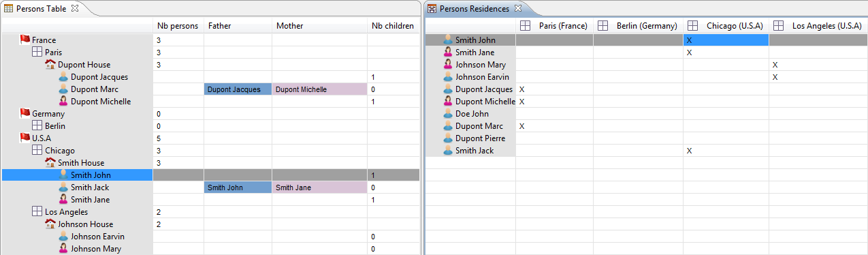Click the pink Smith Jane mother cell
Image resolution: width=868 pixels, height=255 pixels.
pos(319,187)
